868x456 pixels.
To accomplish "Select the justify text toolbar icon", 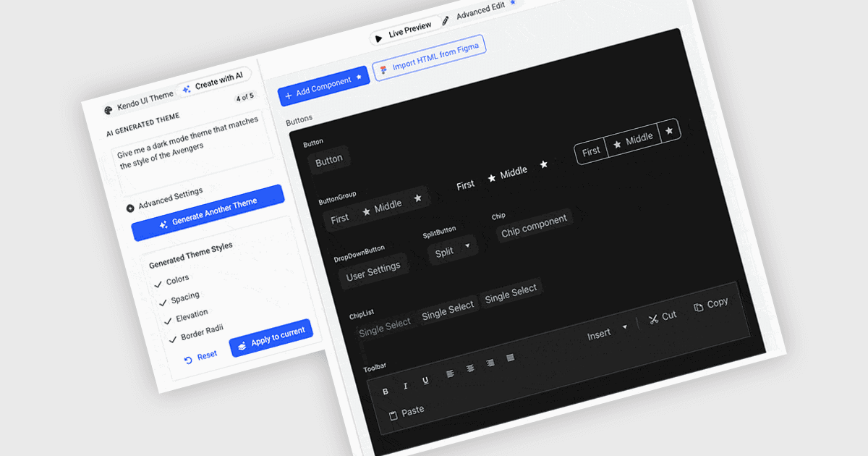I will 510,358.
